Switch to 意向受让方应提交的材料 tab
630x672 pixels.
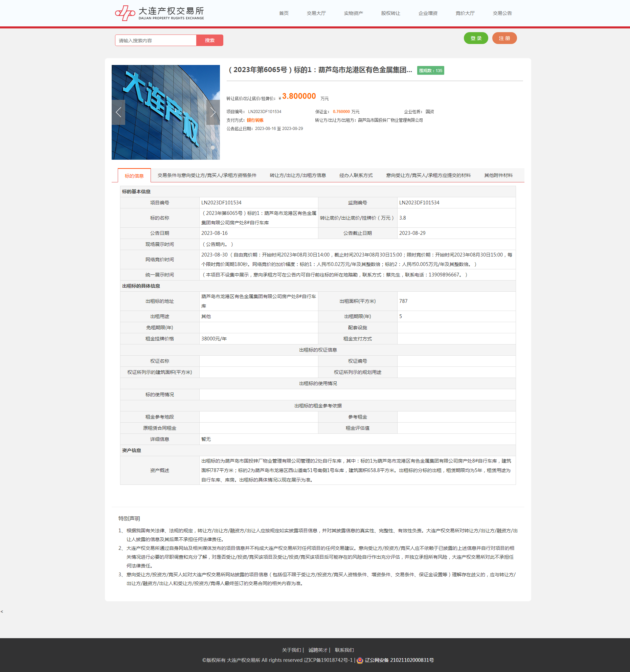click(x=428, y=175)
